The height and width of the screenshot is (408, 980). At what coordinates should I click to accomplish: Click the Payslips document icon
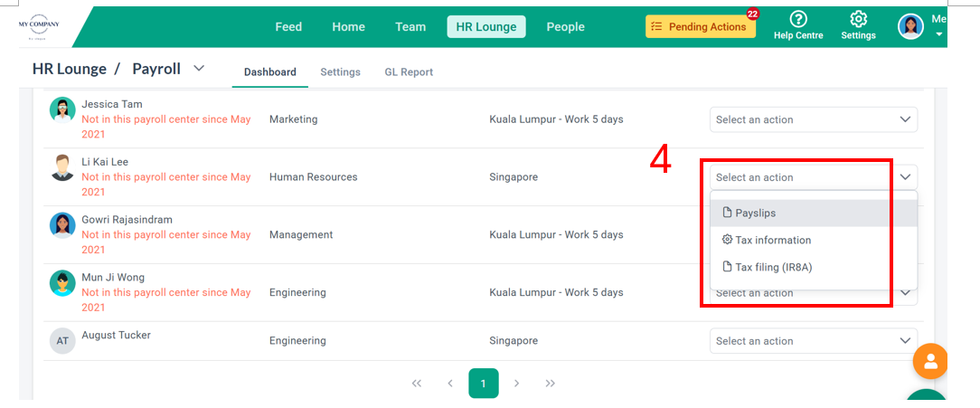[x=727, y=212]
